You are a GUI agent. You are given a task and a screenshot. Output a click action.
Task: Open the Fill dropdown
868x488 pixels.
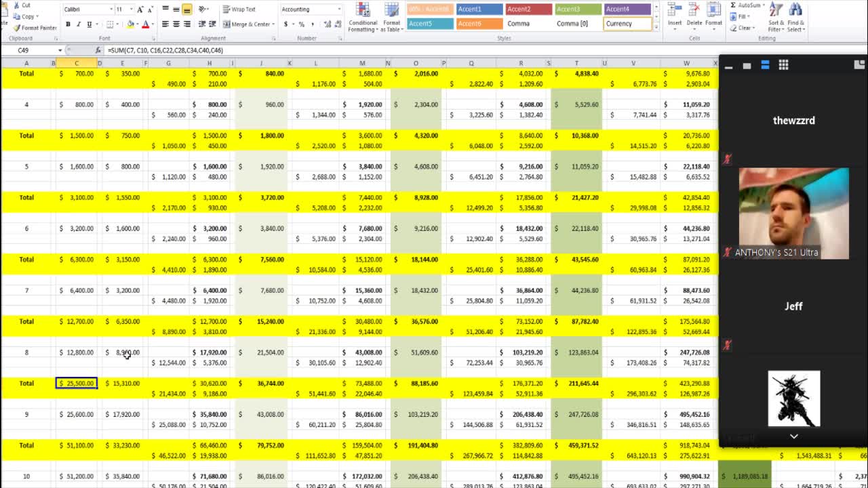[x=741, y=16]
